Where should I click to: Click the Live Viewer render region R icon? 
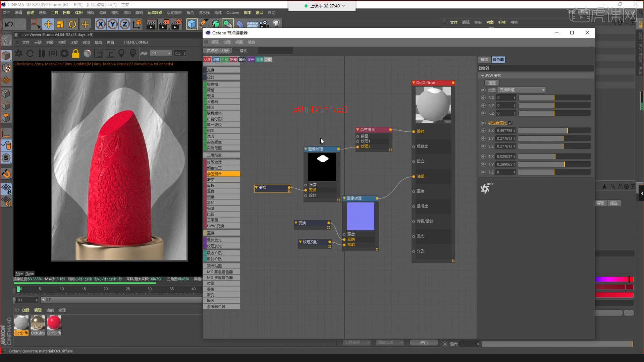click(x=53, y=53)
